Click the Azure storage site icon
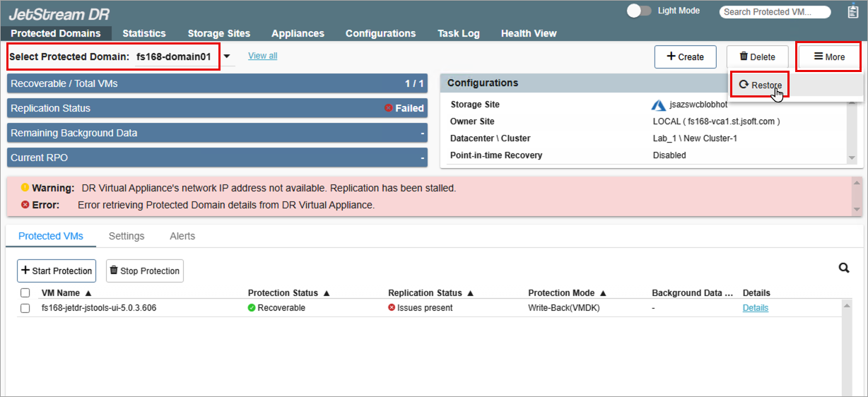 658,105
